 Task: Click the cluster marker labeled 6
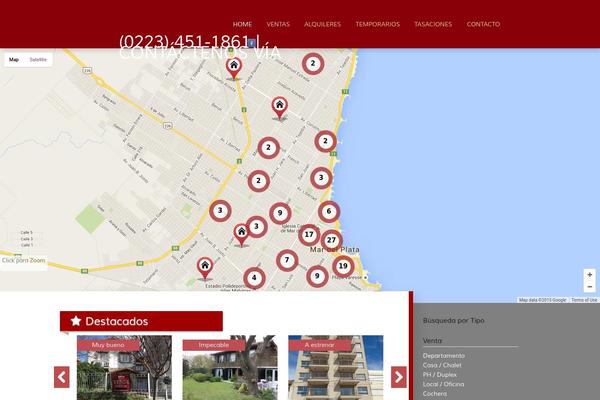(329, 211)
